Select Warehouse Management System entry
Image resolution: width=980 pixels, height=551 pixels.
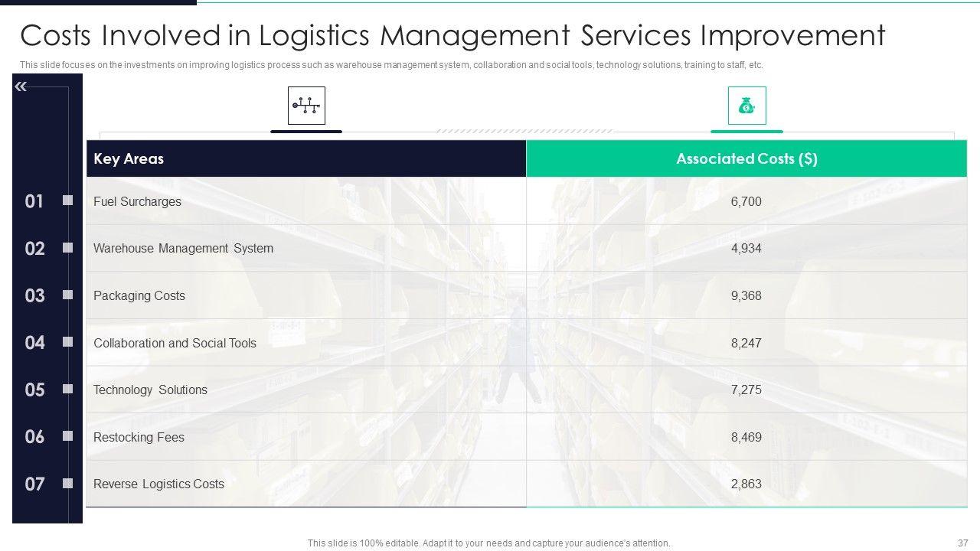(x=183, y=249)
